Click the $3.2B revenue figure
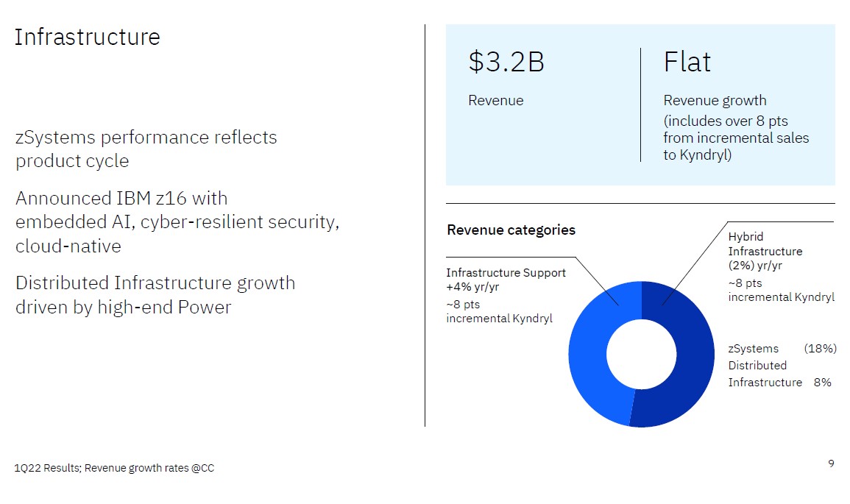Screen dimensions: 850x504 (506, 63)
